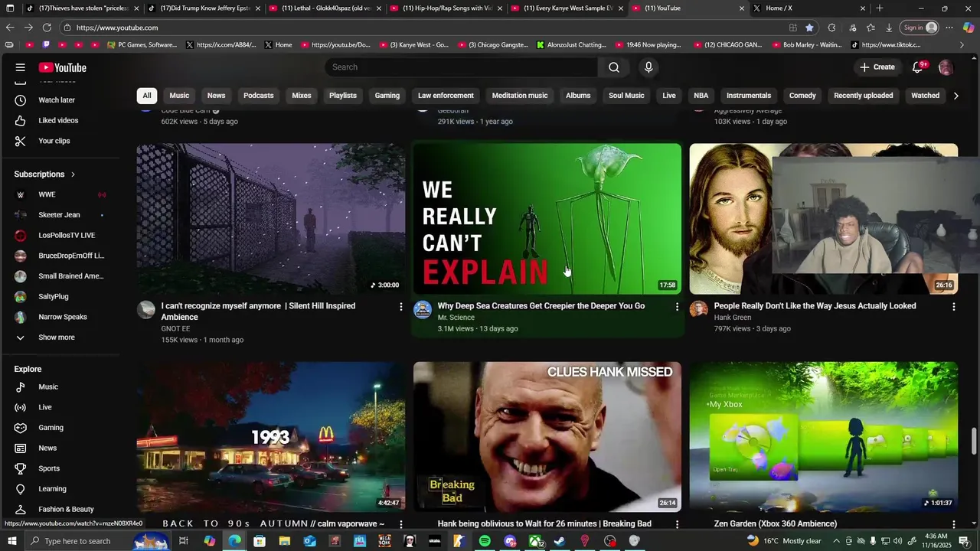Screen dimensions: 980x551
Task: Click the page vertical scrollbar thumb
Action: [975, 442]
